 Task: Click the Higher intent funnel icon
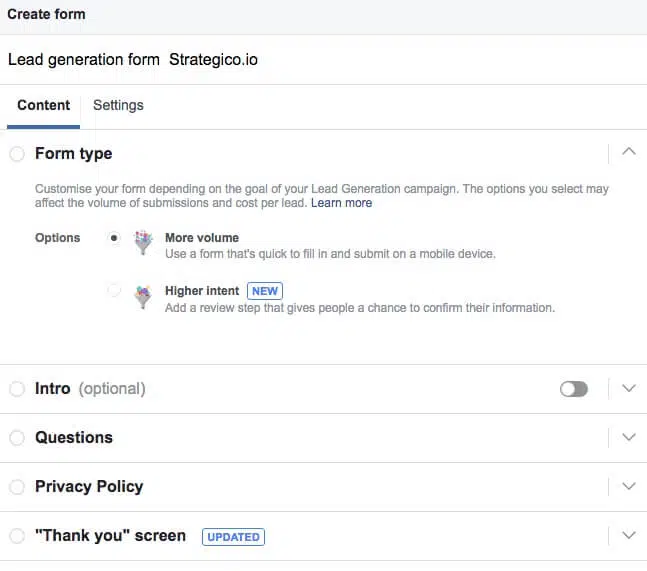point(144,296)
